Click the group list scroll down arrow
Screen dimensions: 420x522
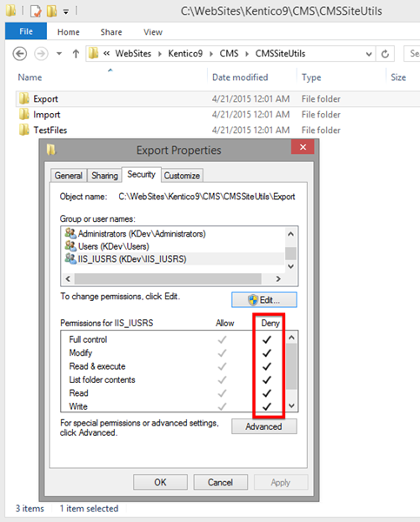291,266
